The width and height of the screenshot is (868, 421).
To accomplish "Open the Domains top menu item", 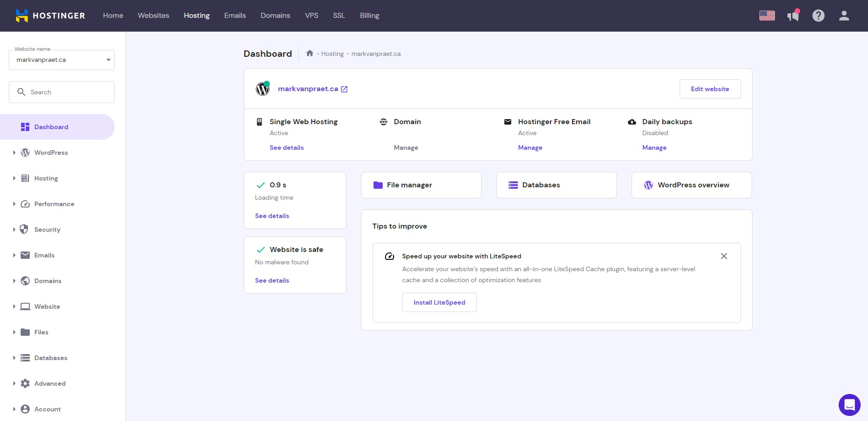I will (x=275, y=16).
